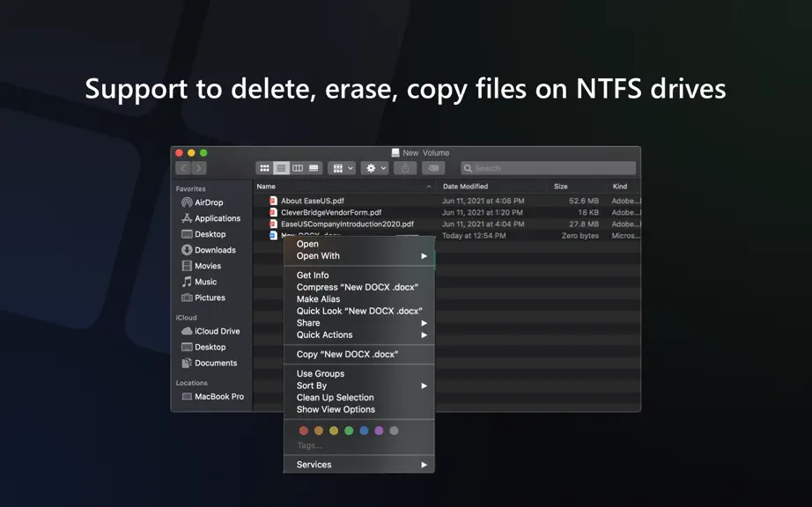Apply the purple tag color
The width and height of the screenshot is (812, 507).
point(379,430)
